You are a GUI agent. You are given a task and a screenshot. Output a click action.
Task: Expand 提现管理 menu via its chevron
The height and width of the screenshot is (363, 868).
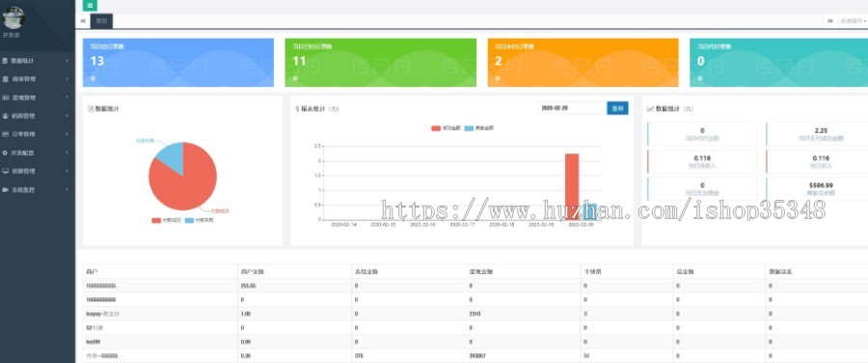point(67,98)
